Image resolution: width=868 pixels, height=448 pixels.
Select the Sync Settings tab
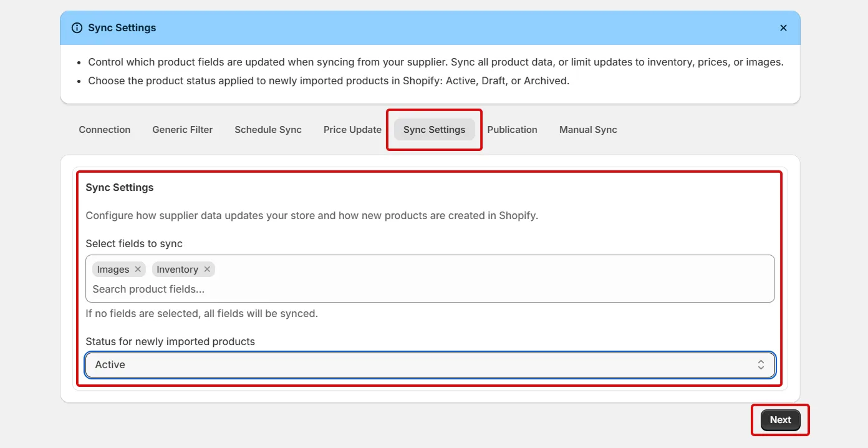[435, 130]
